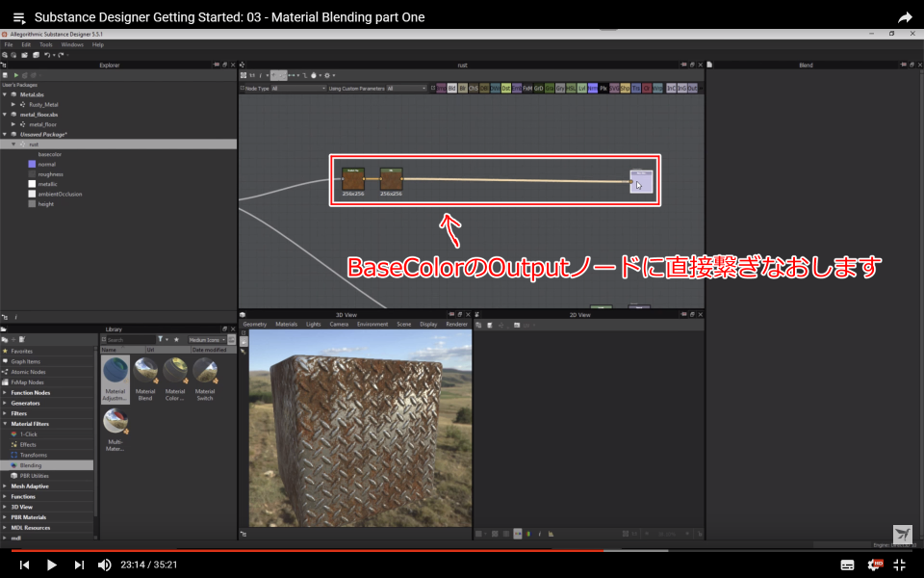
Task: Select the rust graph in Explorer
Action: pyautogui.click(x=117, y=144)
